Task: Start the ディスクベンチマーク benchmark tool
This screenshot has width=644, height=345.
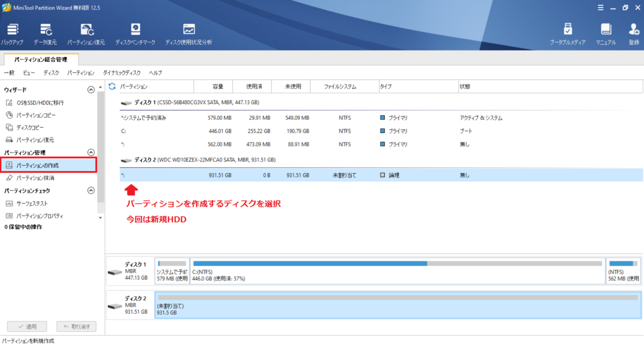Action: 135,32
